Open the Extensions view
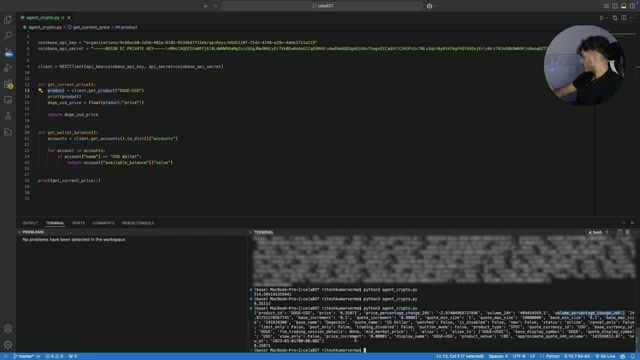The image size is (640, 360). point(8,84)
